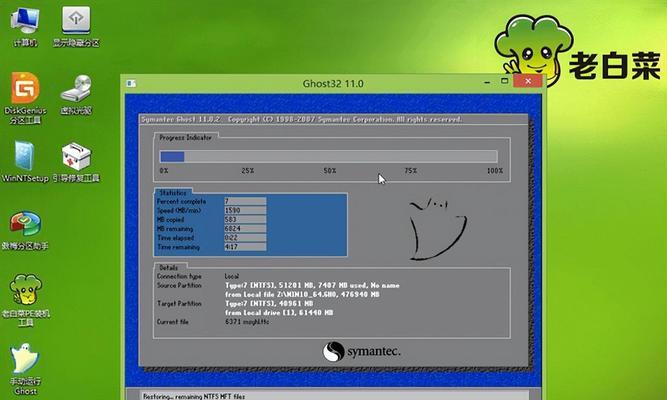
Task: Click the Percent complete value 7
Action: pos(245,201)
